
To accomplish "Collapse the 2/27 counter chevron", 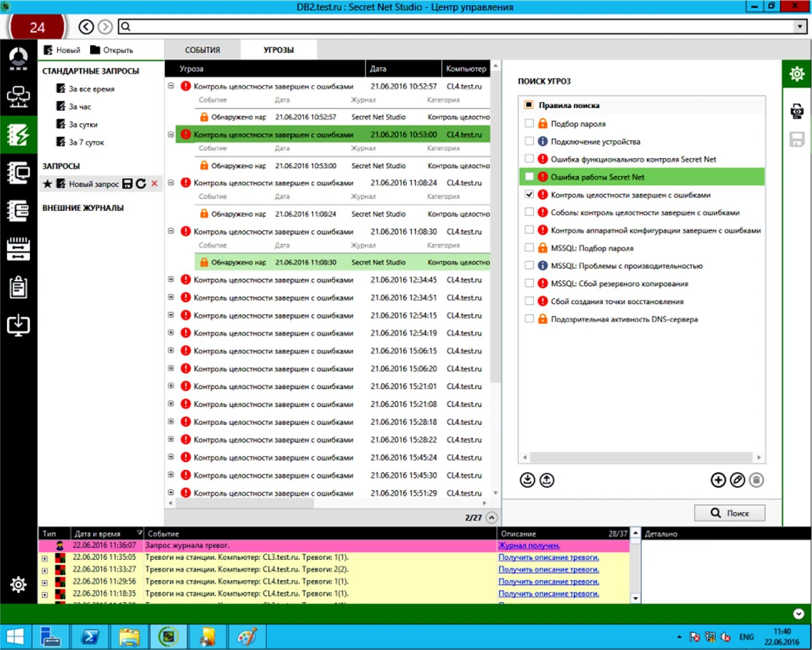I will tap(491, 518).
